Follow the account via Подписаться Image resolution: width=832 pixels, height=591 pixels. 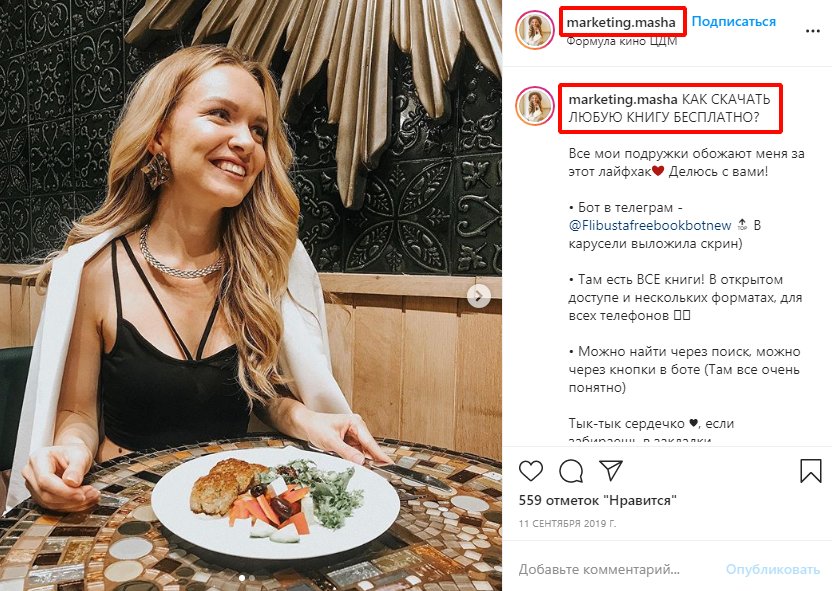pos(733,21)
